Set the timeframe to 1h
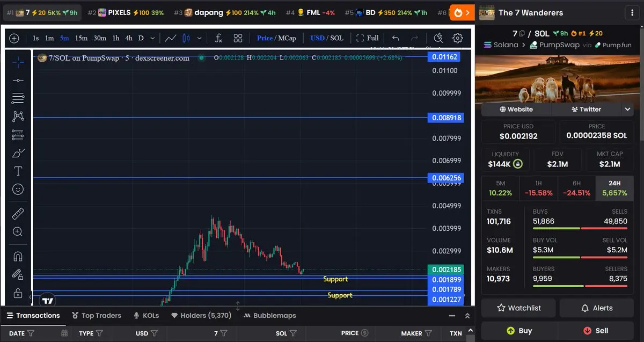The image size is (644, 342). pyautogui.click(x=116, y=38)
